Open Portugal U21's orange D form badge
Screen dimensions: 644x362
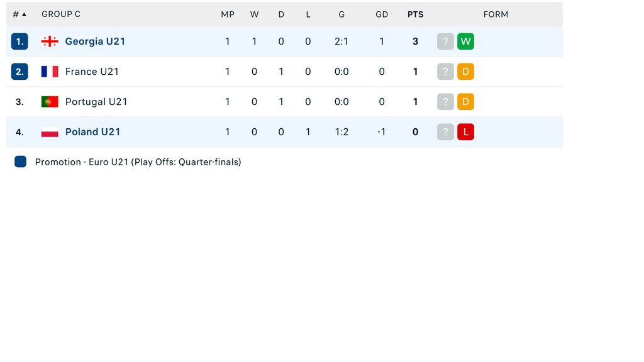pyautogui.click(x=465, y=102)
